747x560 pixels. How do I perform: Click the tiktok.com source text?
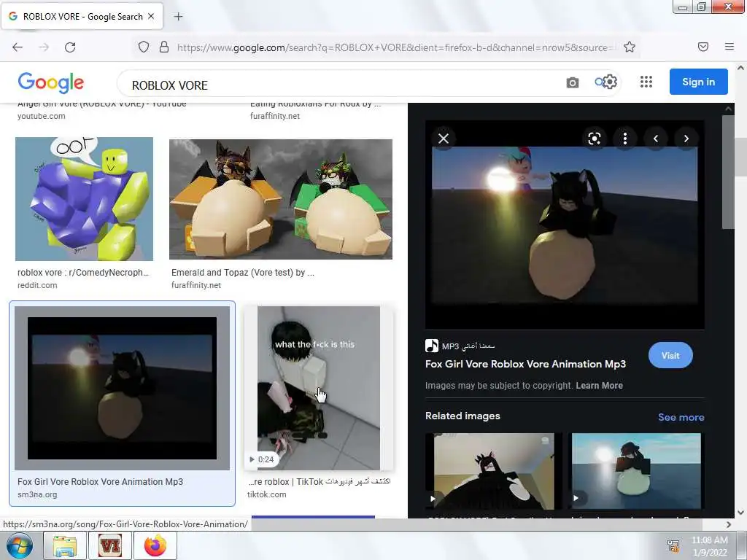click(267, 495)
